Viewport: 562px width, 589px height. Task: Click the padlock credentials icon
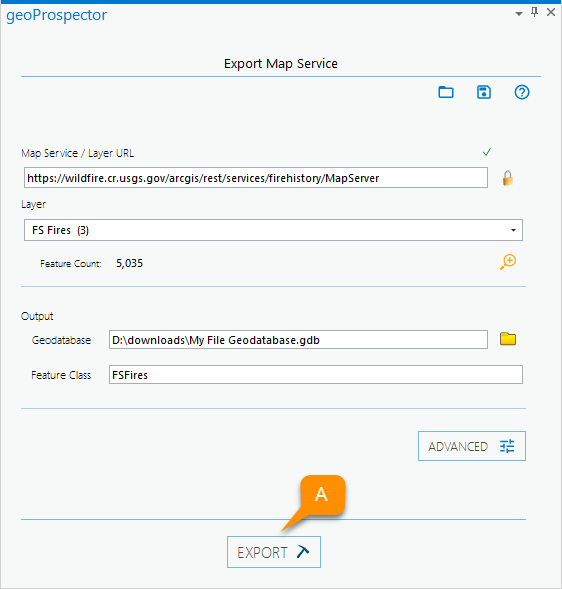[x=508, y=178]
